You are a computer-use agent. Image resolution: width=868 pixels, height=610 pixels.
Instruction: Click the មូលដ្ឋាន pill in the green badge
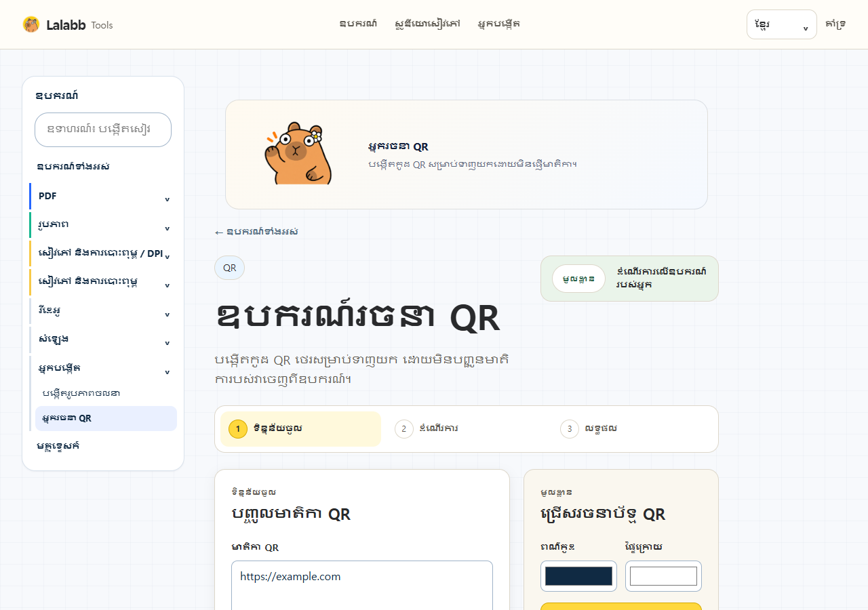(578, 279)
